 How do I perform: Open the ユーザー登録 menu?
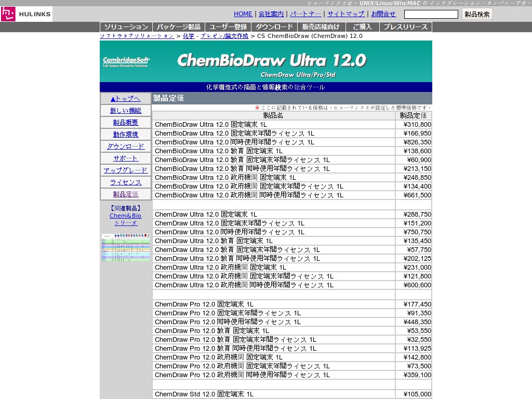228,27
